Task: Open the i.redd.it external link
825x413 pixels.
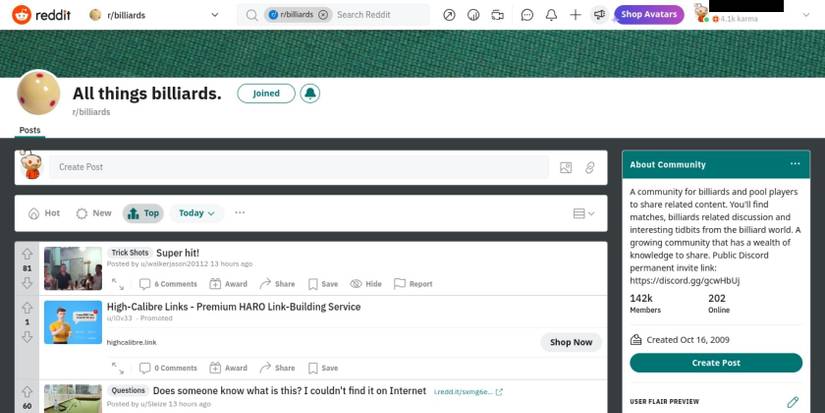Action: click(x=468, y=392)
